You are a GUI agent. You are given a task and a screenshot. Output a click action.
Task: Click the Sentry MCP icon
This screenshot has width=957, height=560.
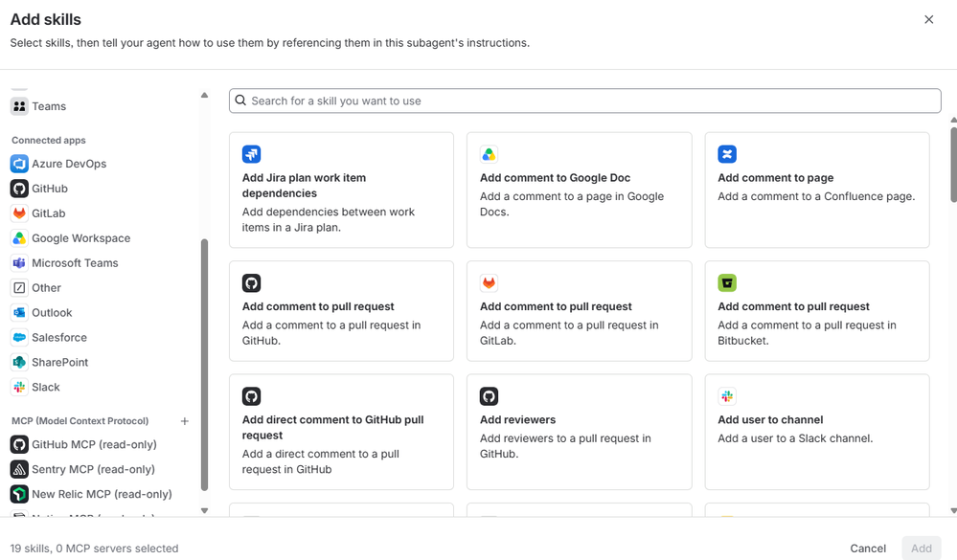(x=19, y=469)
